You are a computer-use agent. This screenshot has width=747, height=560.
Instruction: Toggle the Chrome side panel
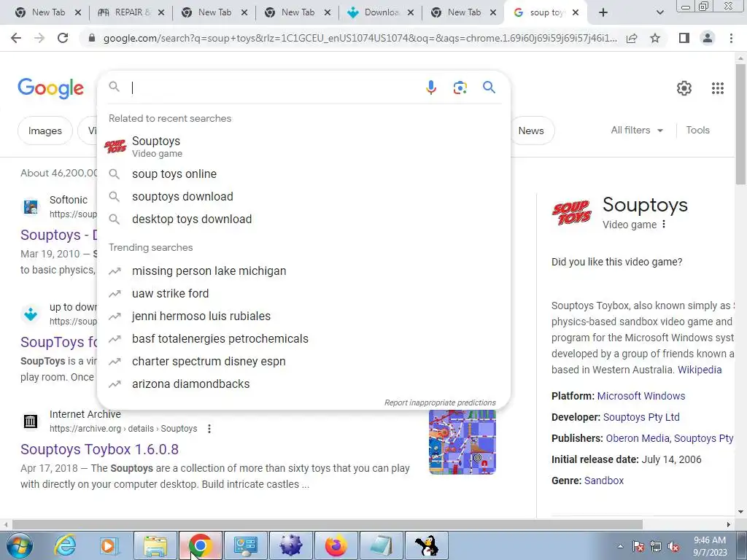pos(684,38)
